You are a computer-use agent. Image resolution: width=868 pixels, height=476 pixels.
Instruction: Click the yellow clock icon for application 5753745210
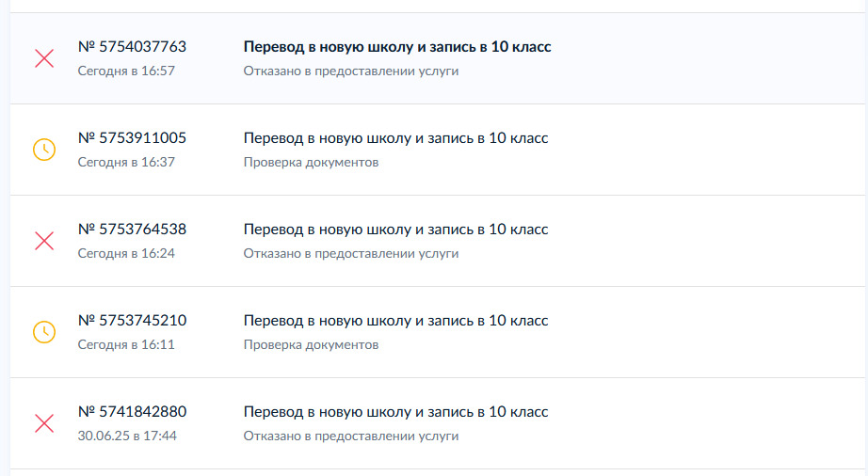(x=44, y=332)
